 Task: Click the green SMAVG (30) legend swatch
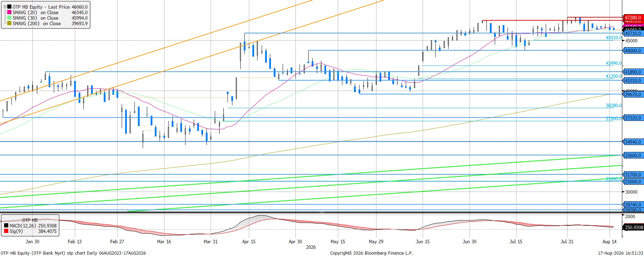click(x=9, y=18)
